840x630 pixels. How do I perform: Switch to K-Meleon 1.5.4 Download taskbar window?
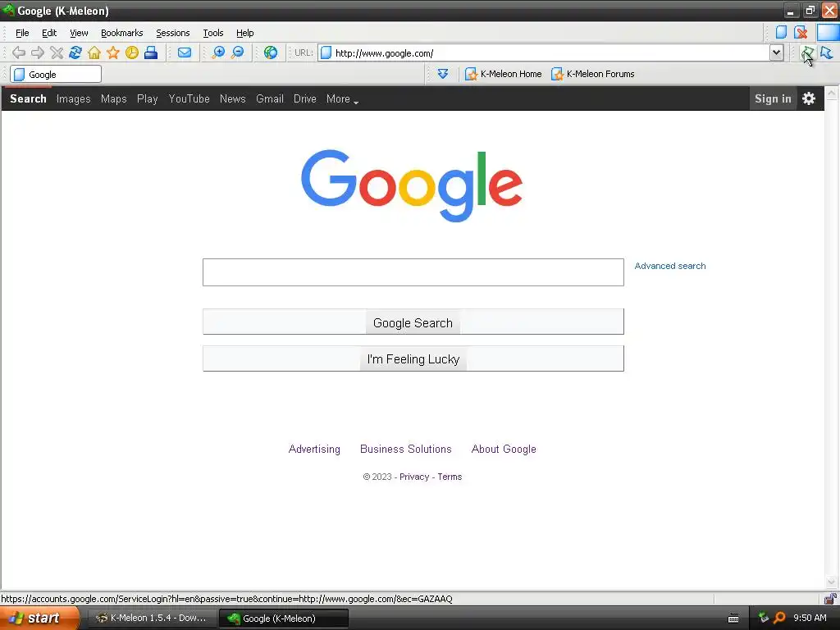[152, 619]
